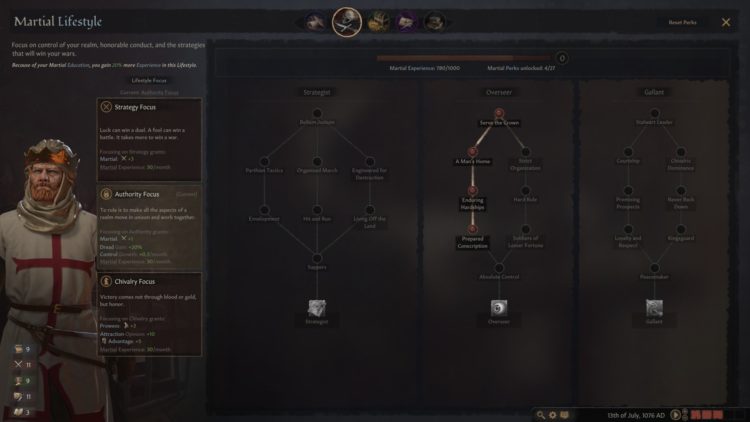Screen dimensions: 750x422
Task: Open the search magnifier in bottom bar
Action: [540, 415]
